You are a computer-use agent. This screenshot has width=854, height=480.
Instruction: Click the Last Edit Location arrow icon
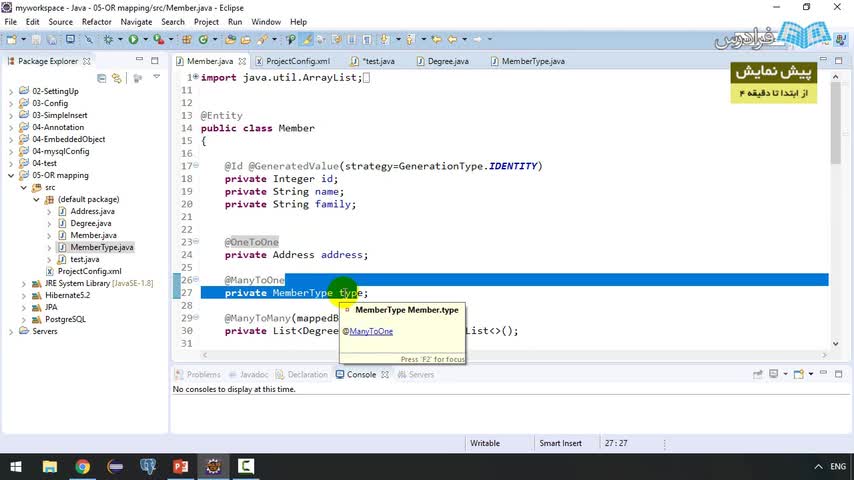pyautogui.click(x=436, y=39)
